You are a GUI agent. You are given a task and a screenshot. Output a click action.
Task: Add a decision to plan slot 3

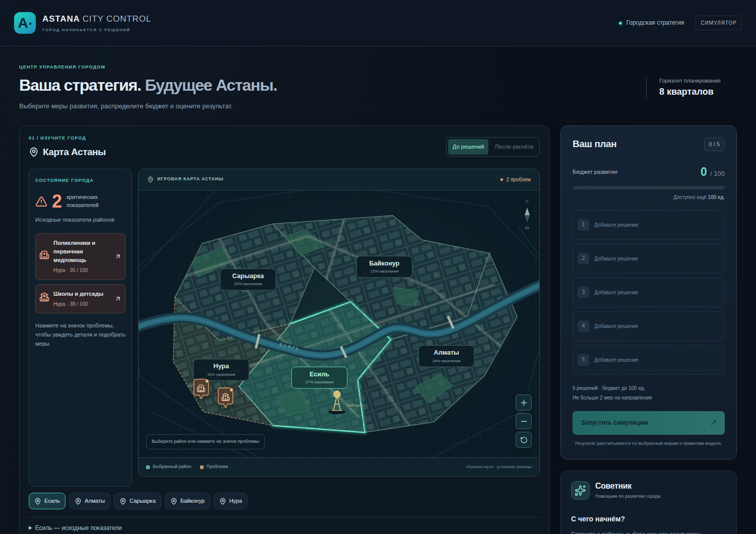(x=649, y=292)
